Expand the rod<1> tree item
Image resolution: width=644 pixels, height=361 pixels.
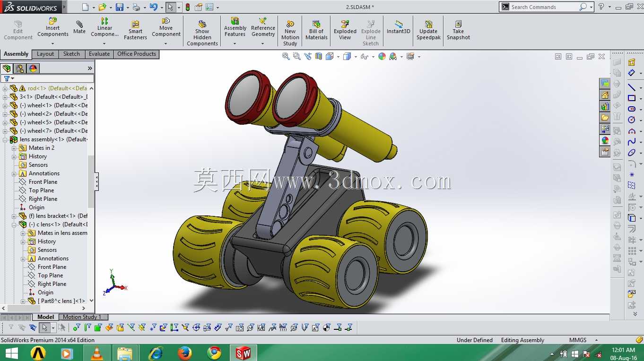5,88
